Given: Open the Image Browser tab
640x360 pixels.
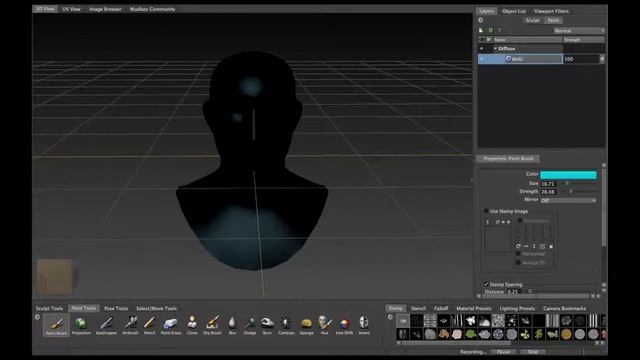Looking at the screenshot, I should pyautogui.click(x=105, y=9).
